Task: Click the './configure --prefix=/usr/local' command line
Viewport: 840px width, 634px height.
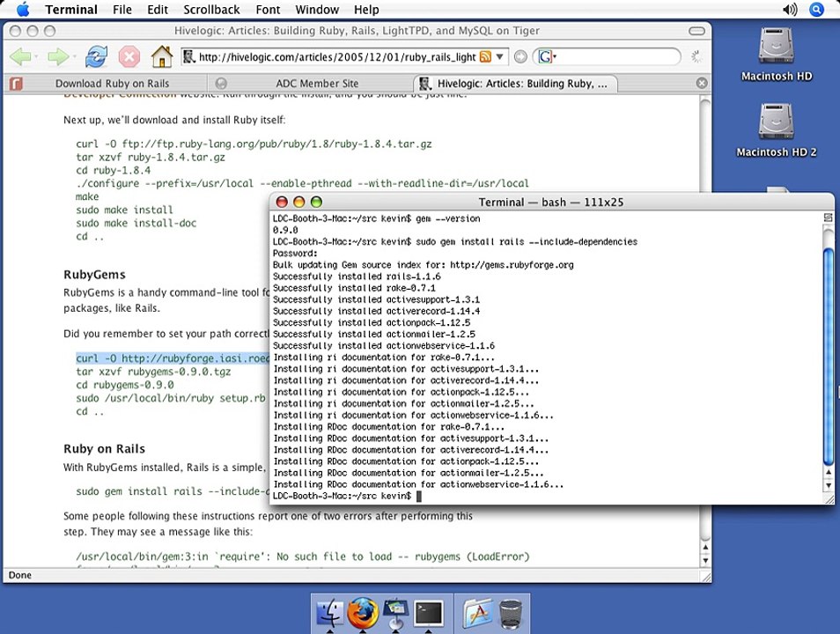Action: click(x=302, y=183)
